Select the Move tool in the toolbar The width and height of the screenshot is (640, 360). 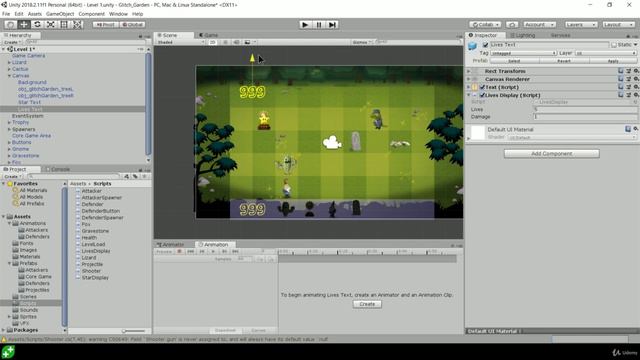24,24
